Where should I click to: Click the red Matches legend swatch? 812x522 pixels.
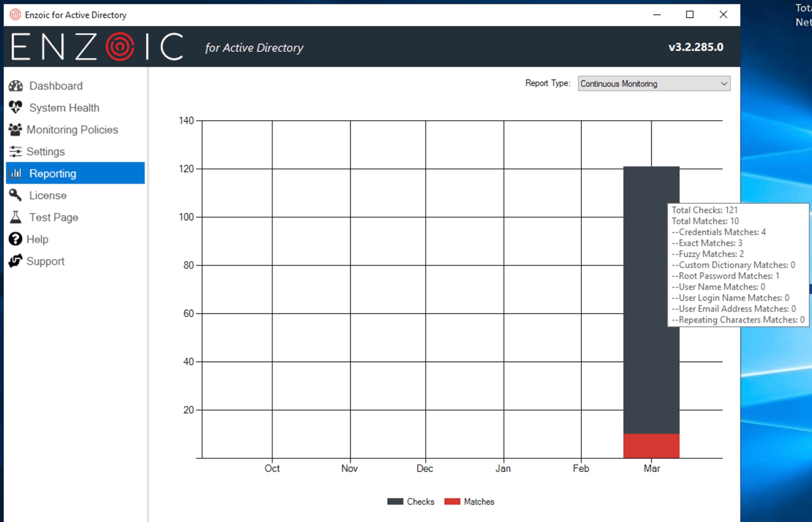tap(452, 501)
